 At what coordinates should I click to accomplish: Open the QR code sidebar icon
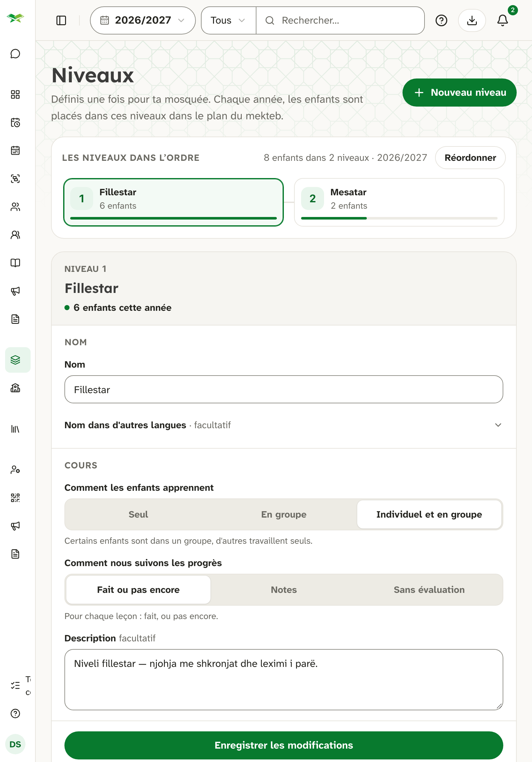(15, 497)
